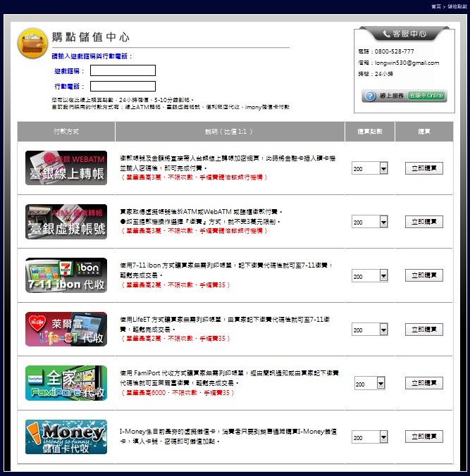Select the 萊爾富 Life-ET 代收 logo
This screenshot has width=470, height=476.
tap(66, 329)
